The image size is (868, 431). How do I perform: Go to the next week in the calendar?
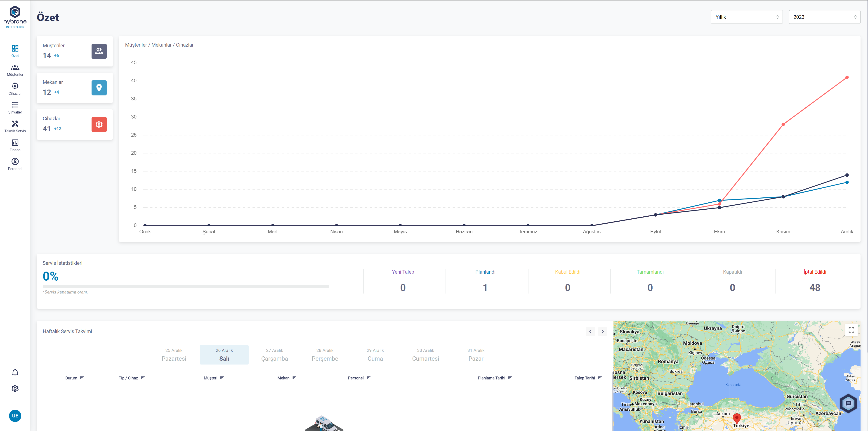click(602, 332)
